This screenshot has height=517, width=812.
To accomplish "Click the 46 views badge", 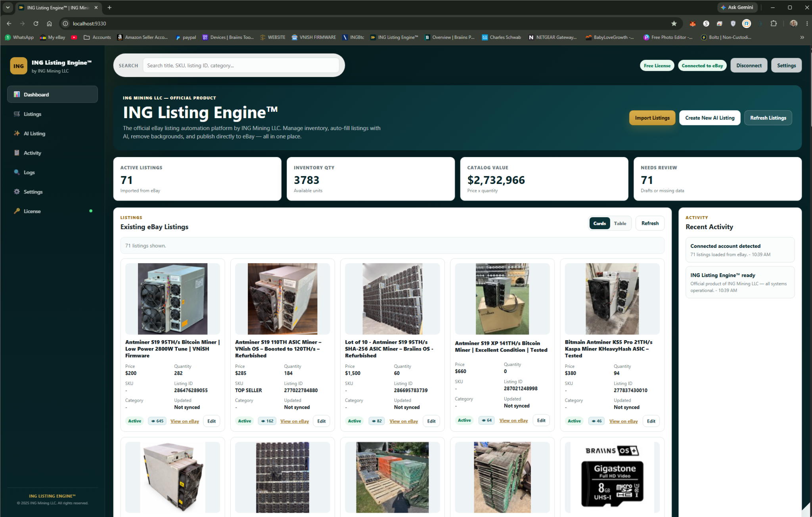I will pos(596,421).
